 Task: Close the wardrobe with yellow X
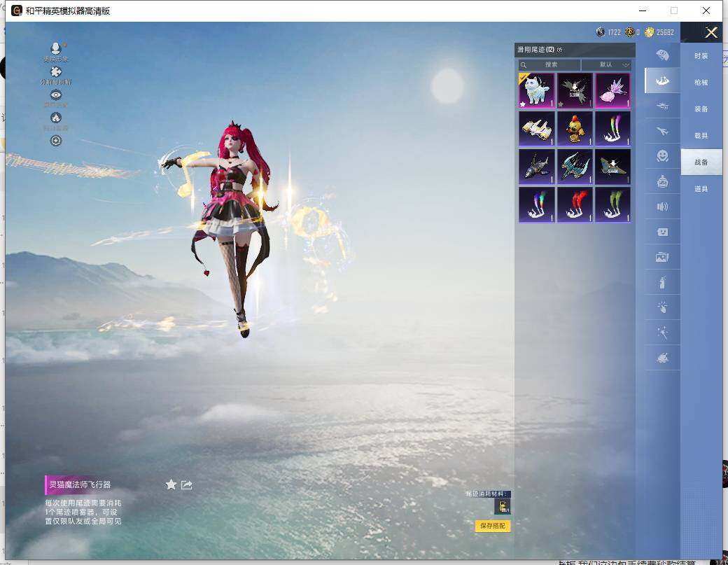711,32
